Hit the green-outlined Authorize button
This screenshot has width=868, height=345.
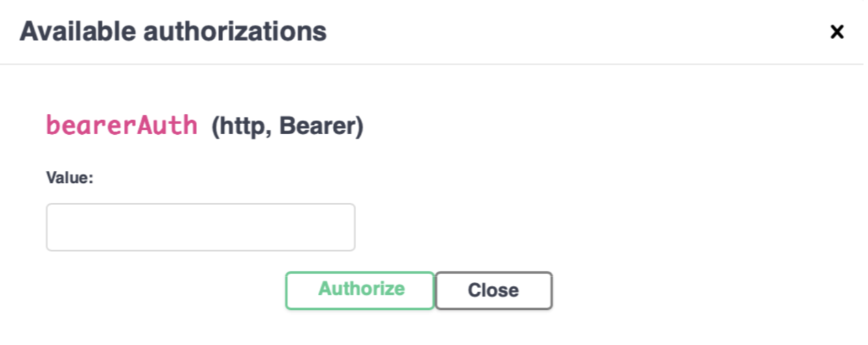point(360,290)
